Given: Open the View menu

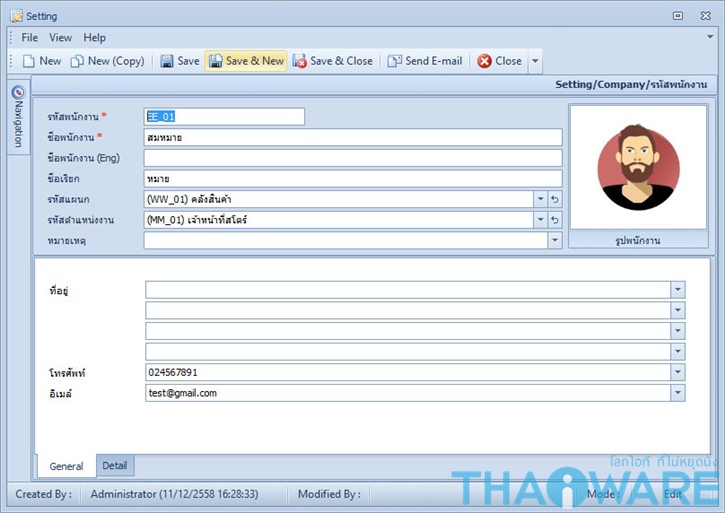Looking at the screenshot, I should pos(61,37).
